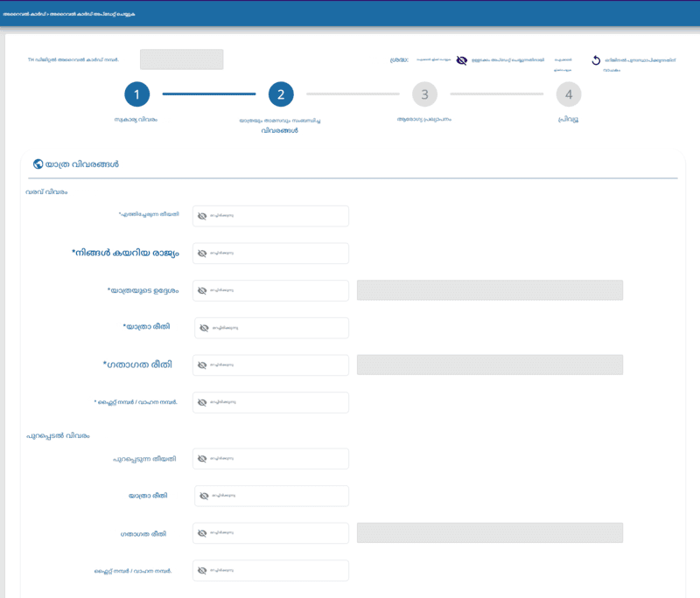Click the TH digital arrival card number box
The image size is (700, 598).
pos(181,59)
